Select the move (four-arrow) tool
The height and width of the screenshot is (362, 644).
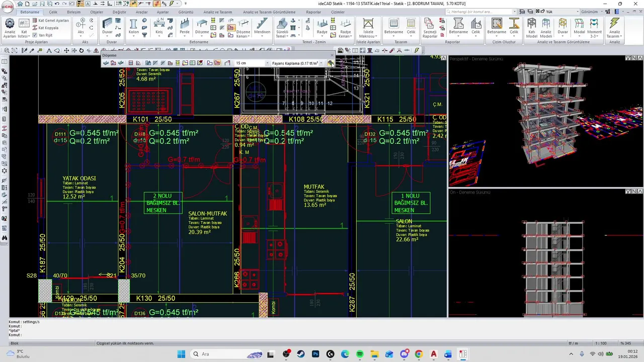pyautogui.click(x=66, y=50)
